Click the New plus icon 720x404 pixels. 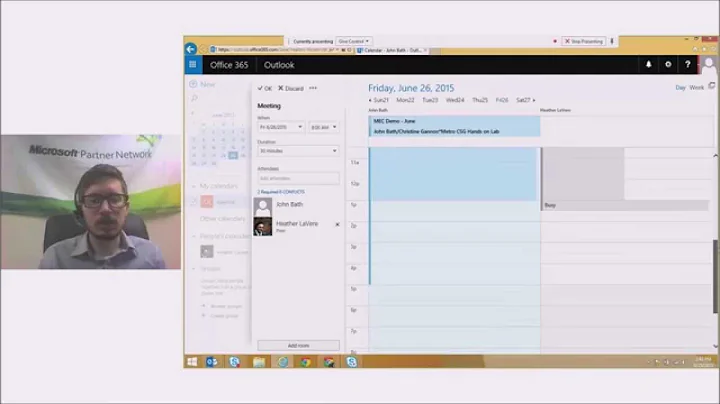coord(193,84)
